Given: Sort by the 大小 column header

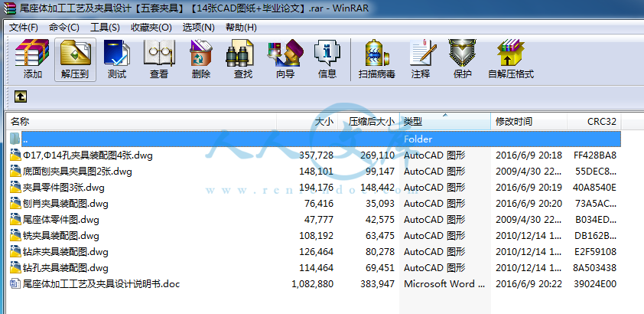Looking at the screenshot, I should 307,122.
